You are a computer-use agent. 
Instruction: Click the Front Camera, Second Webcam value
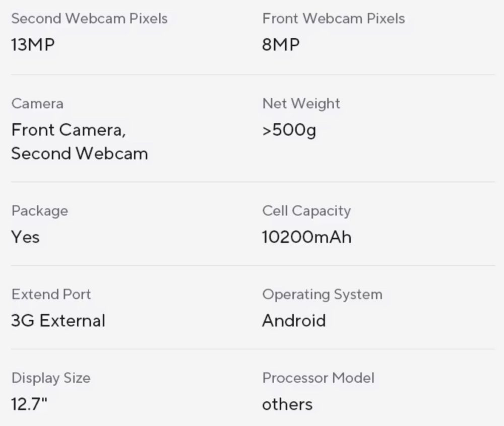point(80,141)
